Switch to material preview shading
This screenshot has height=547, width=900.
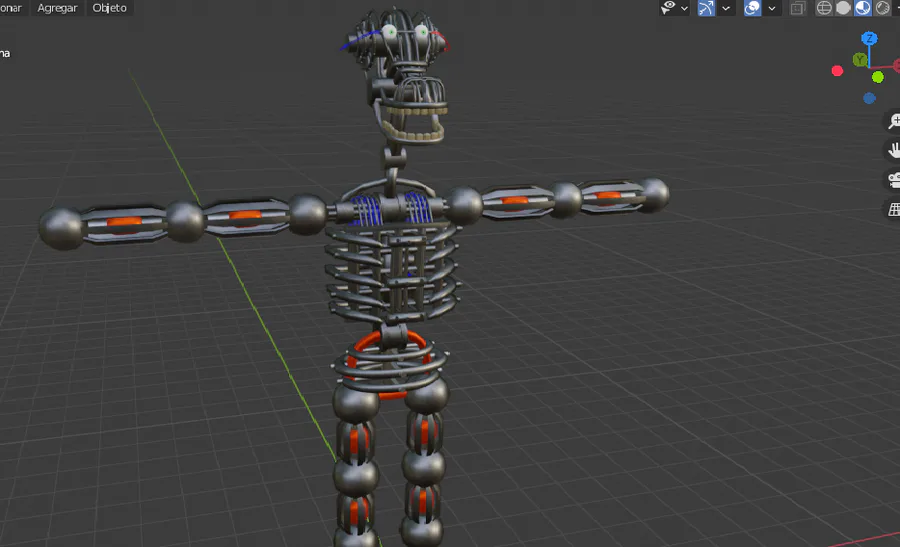pos(863,8)
